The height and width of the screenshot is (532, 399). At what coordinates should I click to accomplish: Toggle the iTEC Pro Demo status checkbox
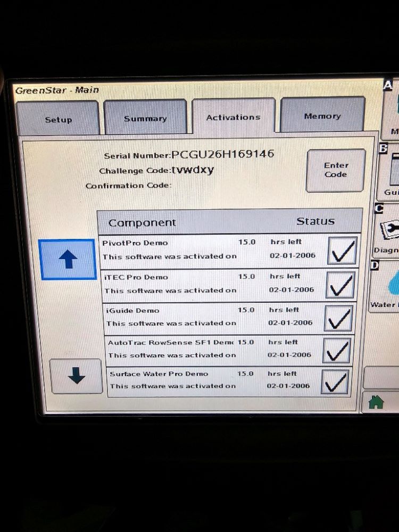[340, 285]
